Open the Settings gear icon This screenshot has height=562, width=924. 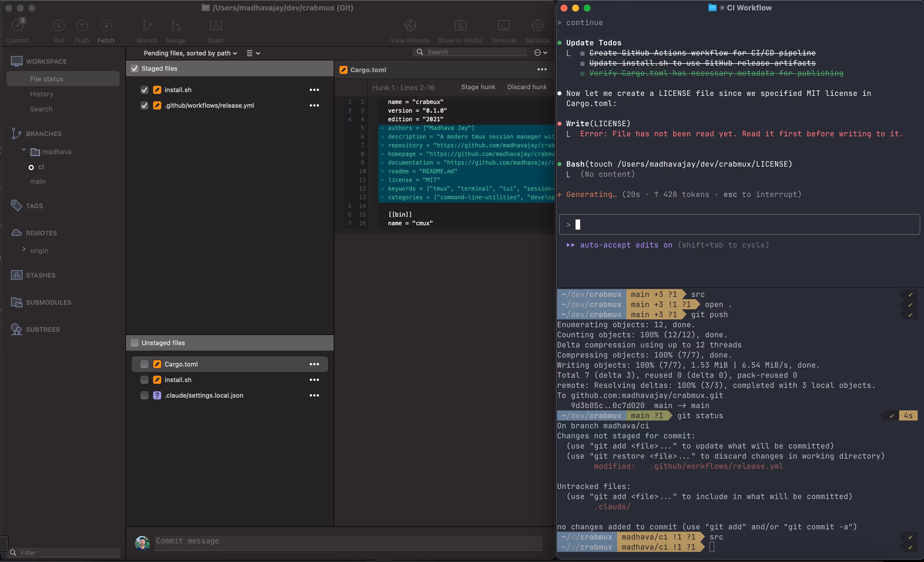click(537, 25)
